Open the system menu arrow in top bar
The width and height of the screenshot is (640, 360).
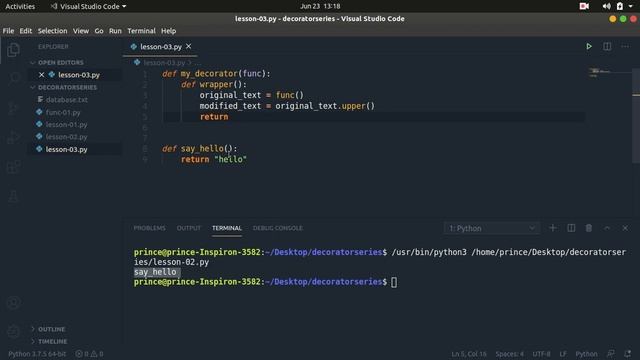click(x=631, y=7)
